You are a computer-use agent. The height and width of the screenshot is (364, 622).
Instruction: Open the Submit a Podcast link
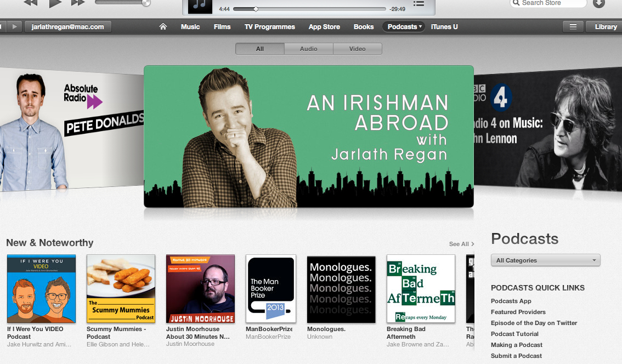[516, 356]
